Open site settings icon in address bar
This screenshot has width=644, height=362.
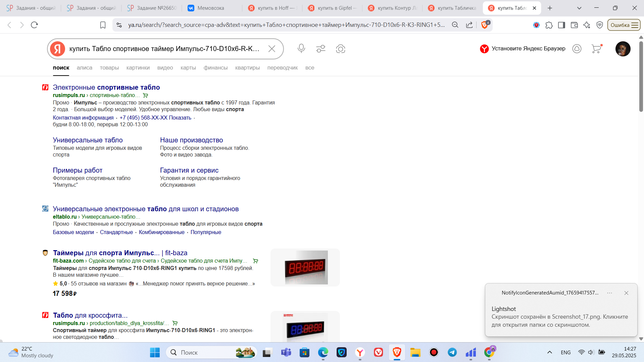(x=119, y=25)
